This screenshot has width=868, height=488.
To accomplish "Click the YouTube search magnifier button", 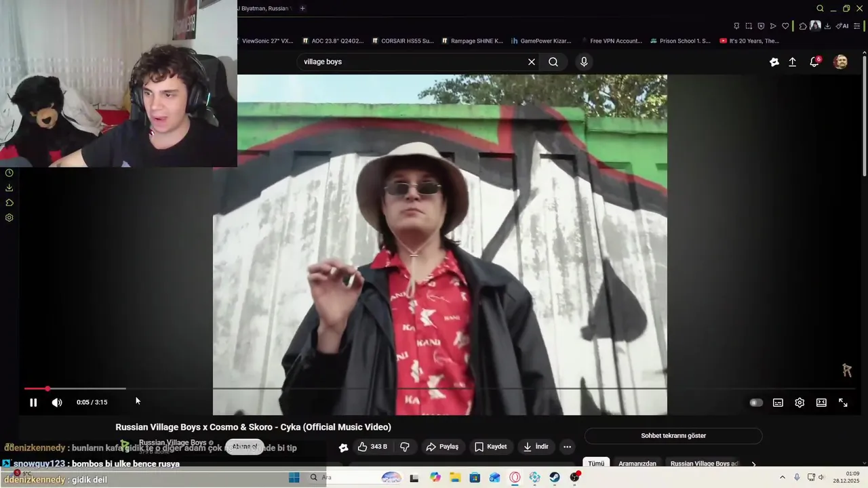I will (553, 62).
